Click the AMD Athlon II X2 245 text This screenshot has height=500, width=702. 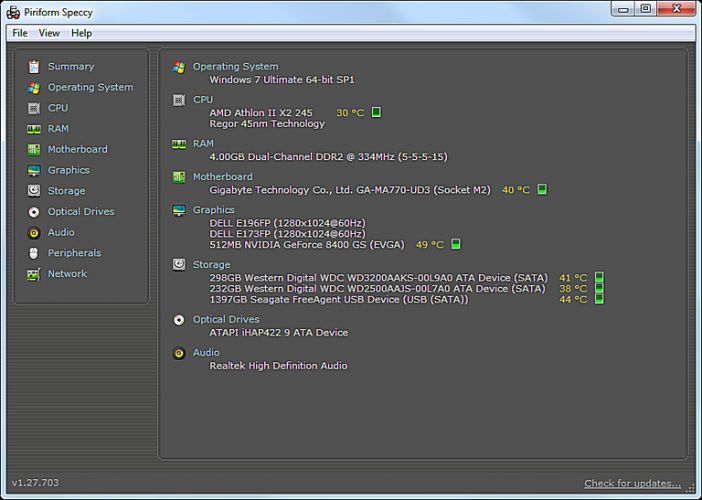[261, 113]
